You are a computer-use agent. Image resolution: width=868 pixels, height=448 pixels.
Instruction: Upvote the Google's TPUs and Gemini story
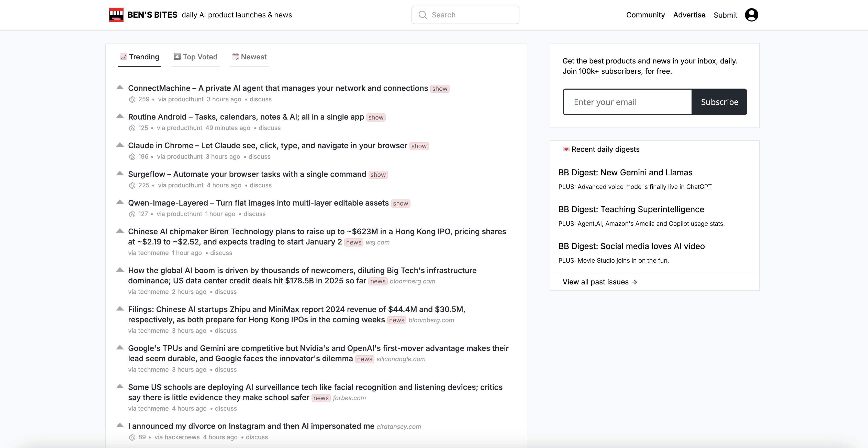tap(120, 347)
